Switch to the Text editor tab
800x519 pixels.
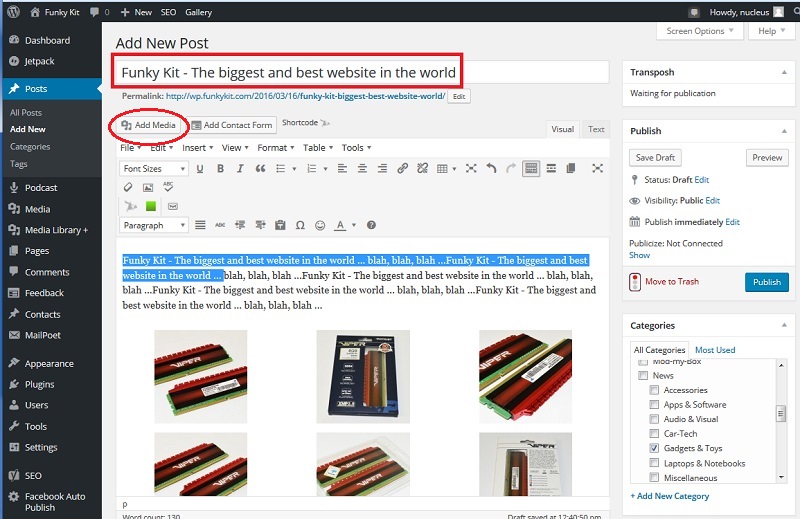[x=596, y=130]
